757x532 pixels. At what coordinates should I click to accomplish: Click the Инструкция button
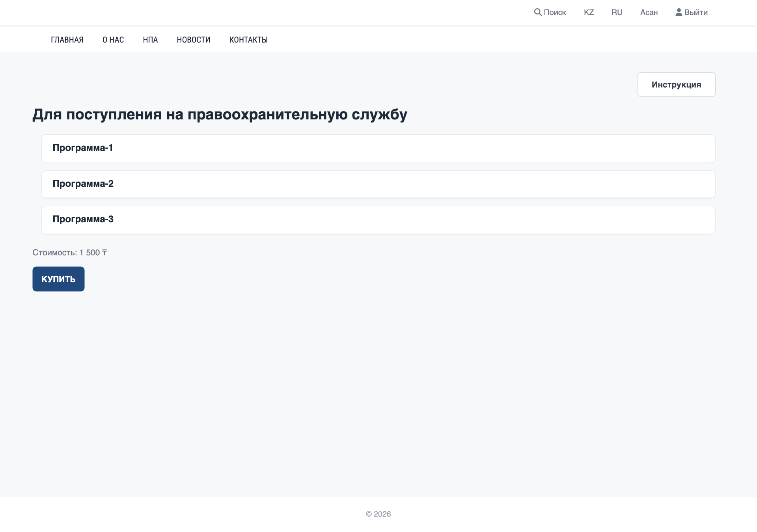pos(676,85)
